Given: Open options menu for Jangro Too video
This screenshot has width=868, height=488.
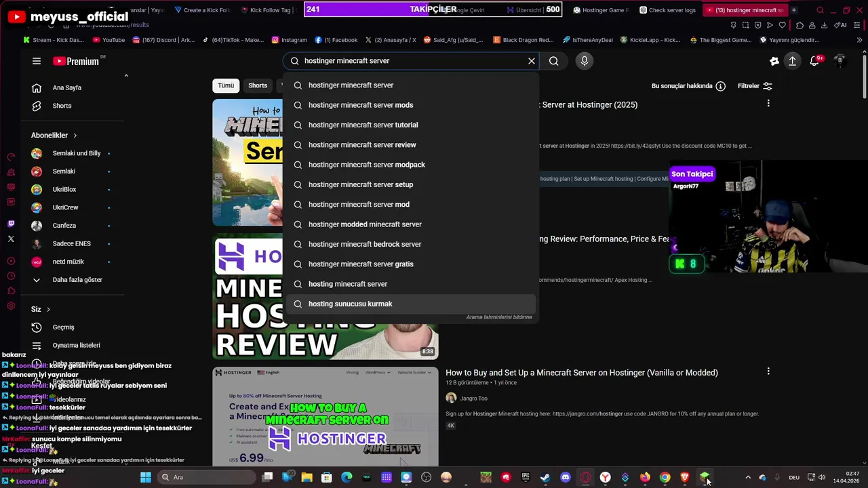Looking at the screenshot, I should coord(768,371).
